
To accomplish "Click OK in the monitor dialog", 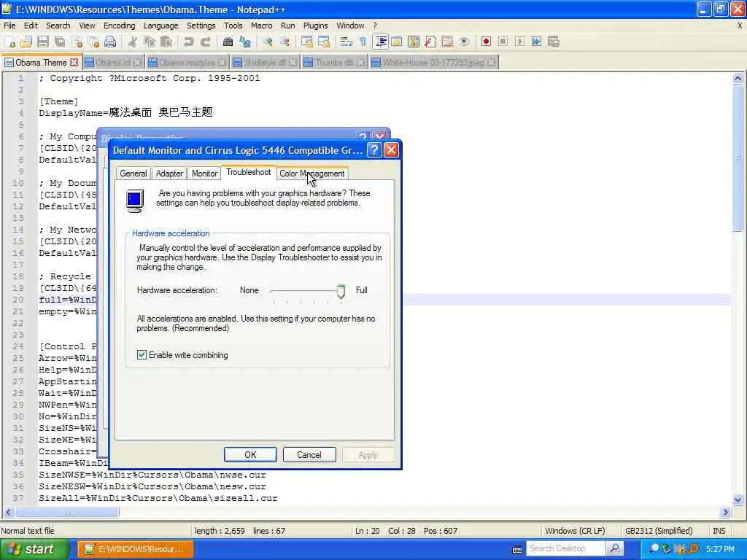I will tap(251, 455).
